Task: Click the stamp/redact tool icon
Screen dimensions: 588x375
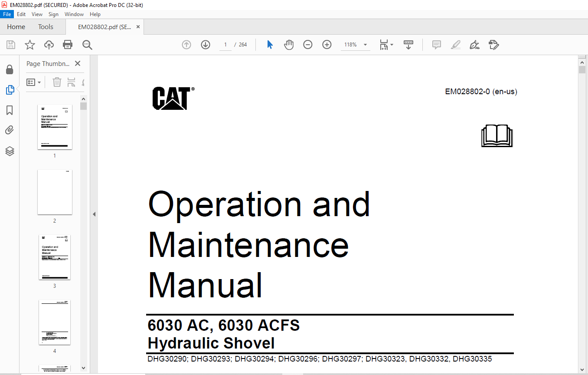Action: pyautogui.click(x=493, y=45)
